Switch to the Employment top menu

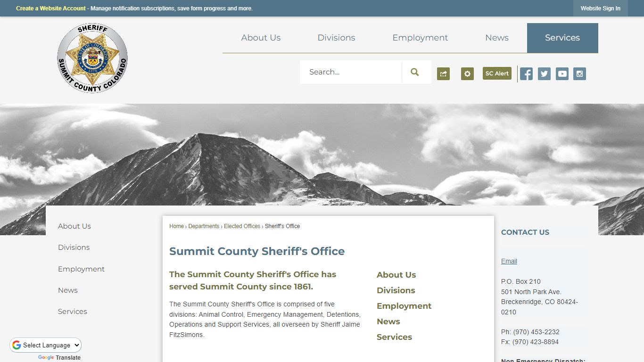tap(420, 38)
